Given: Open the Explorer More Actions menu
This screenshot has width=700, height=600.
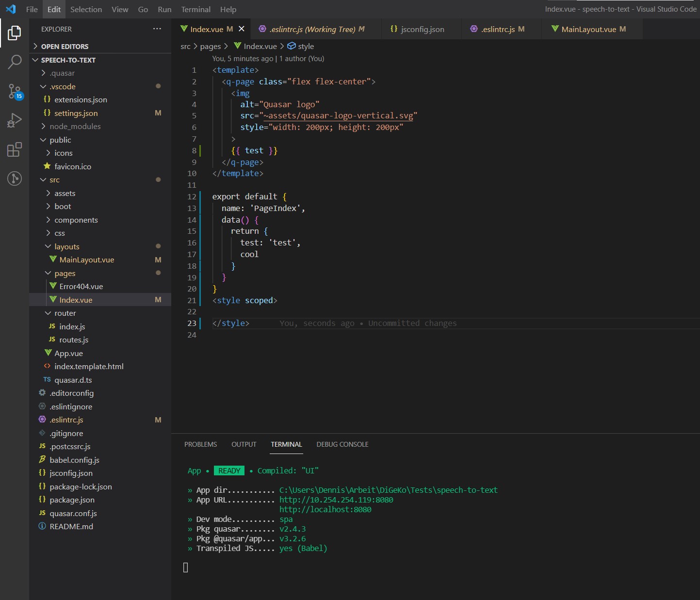Looking at the screenshot, I should (157, 29).
